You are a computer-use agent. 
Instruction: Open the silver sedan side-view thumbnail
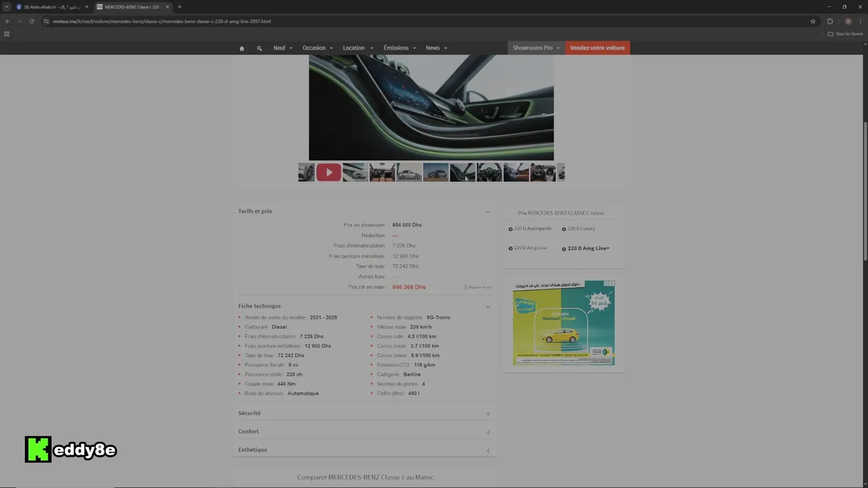click(x=409, y=172)
